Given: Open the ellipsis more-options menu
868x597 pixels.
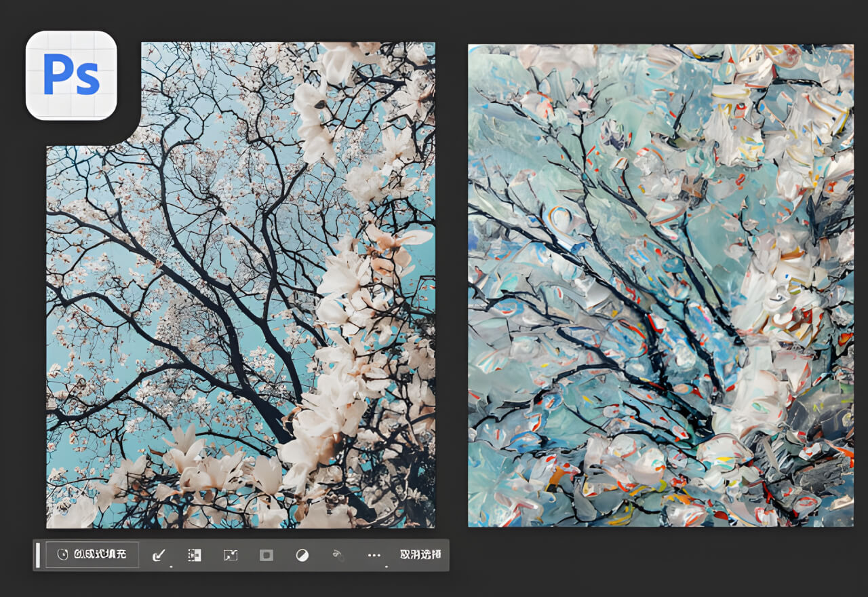Looking at the screenshot, I should (x=374, y=554).
